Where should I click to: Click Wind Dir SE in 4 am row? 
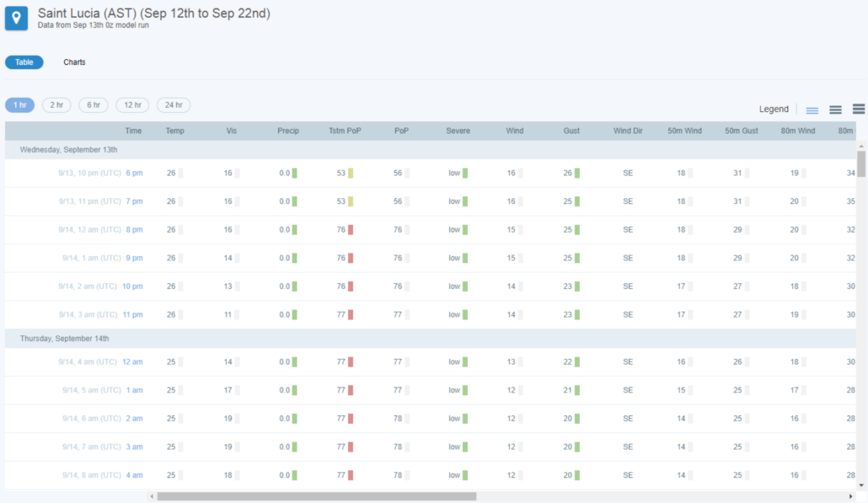pos(628,475)
